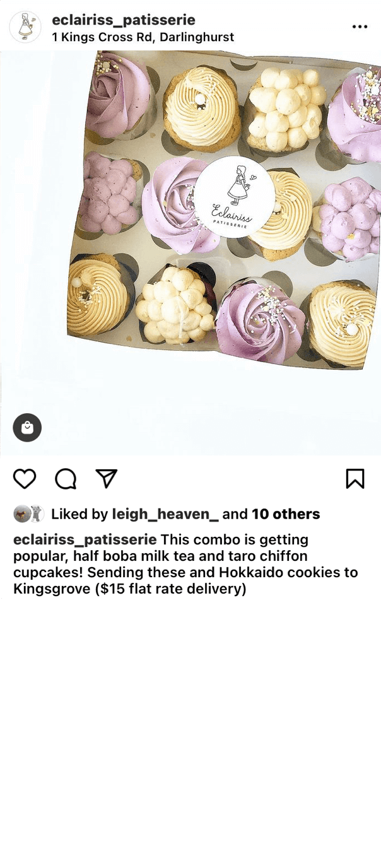
Task: Tap the Eclairiss Patisserie logo sticker in photo
Action: pyautogui.click(x=234, y=197)
